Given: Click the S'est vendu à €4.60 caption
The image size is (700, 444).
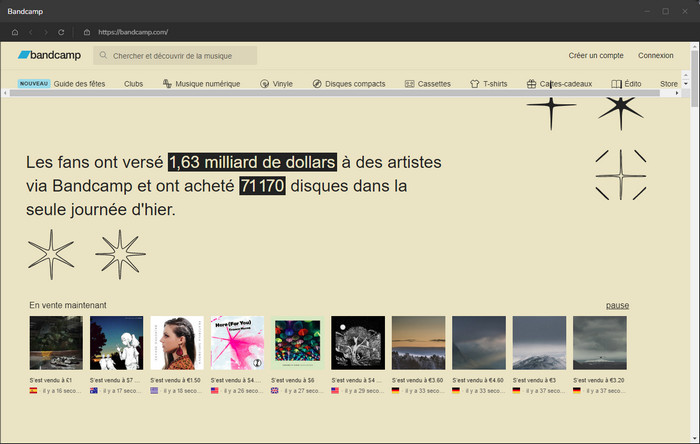Looking at the screenshot, I should (478, 380).
